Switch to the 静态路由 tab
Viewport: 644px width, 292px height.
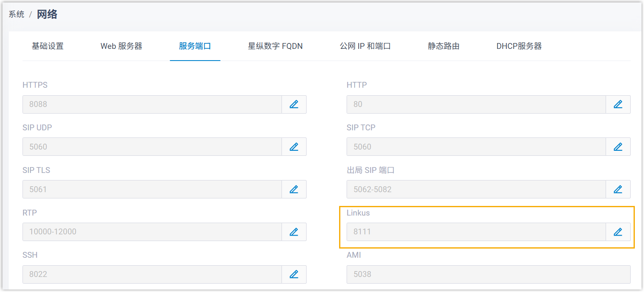(x=443, y=46)
